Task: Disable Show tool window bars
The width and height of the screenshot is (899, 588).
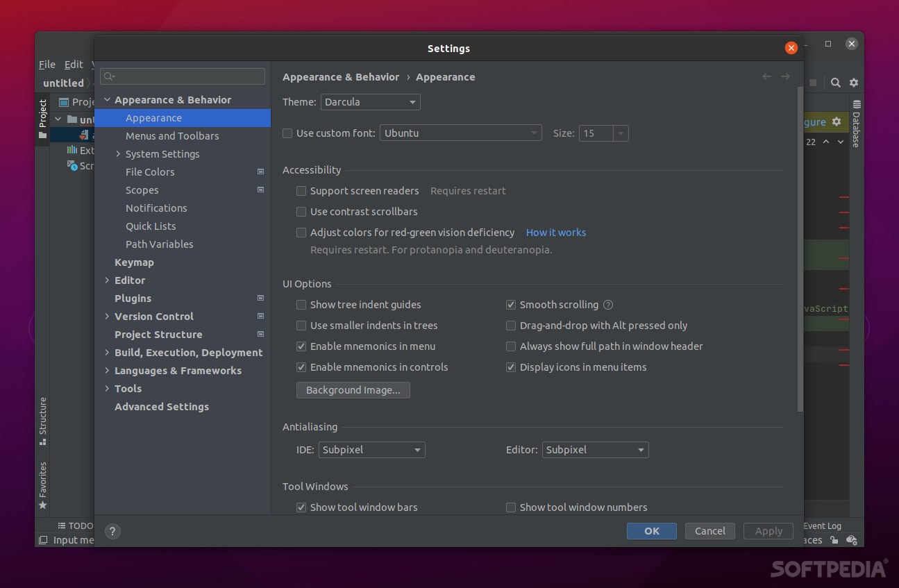Action: [x=301, y=507]
